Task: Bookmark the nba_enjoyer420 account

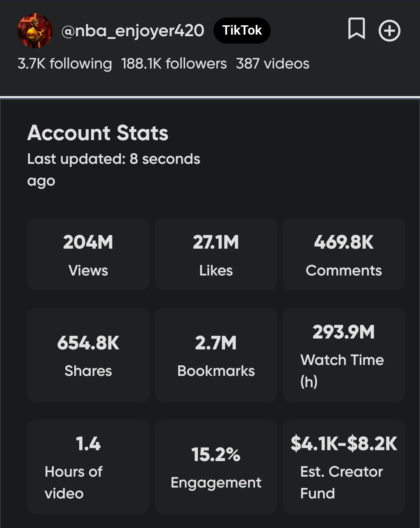Action: point(356,29)
